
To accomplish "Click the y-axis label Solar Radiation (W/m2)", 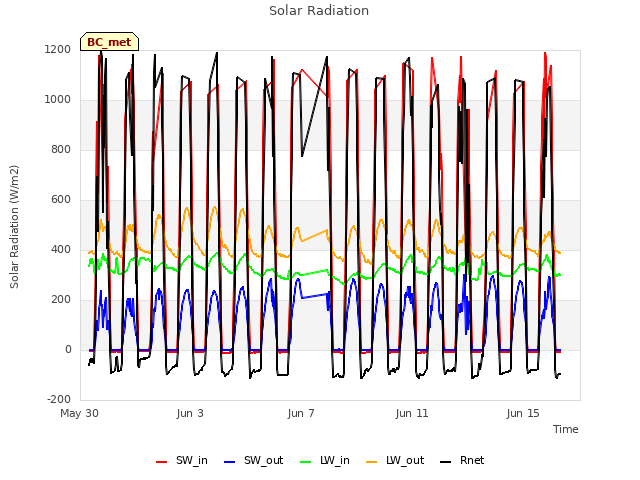I will click(14, 227).
